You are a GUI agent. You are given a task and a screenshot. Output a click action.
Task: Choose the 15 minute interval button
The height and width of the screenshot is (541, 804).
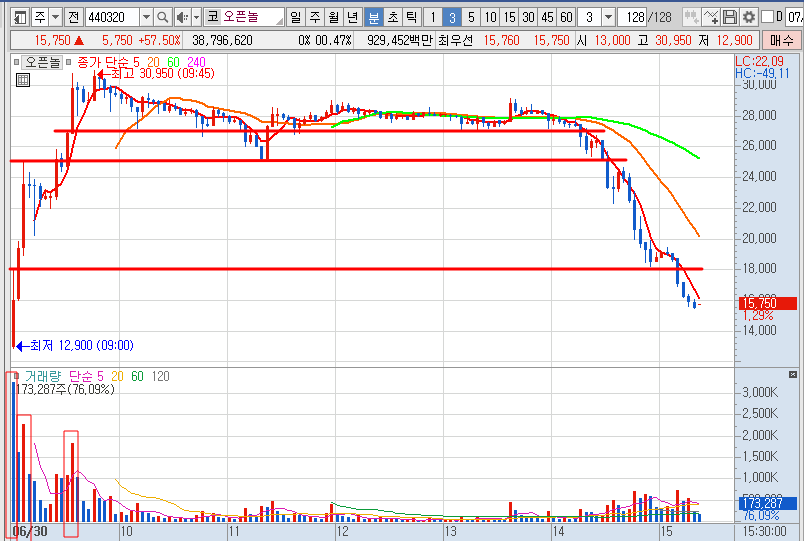coord(509,17)
